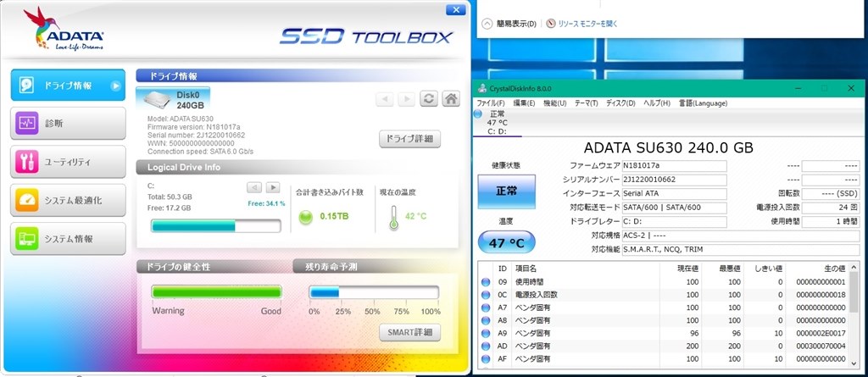Screen dimensions: 868x377
Task: Click the drive info disk icon
Action: point(28,86)
